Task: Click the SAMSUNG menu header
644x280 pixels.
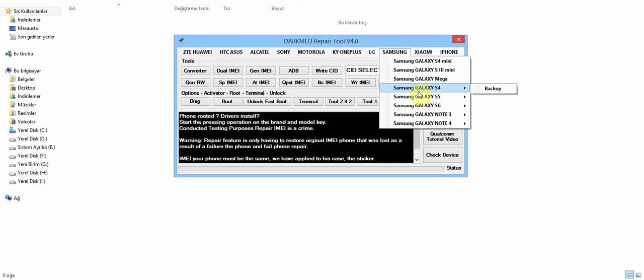Action: [394, 52]
